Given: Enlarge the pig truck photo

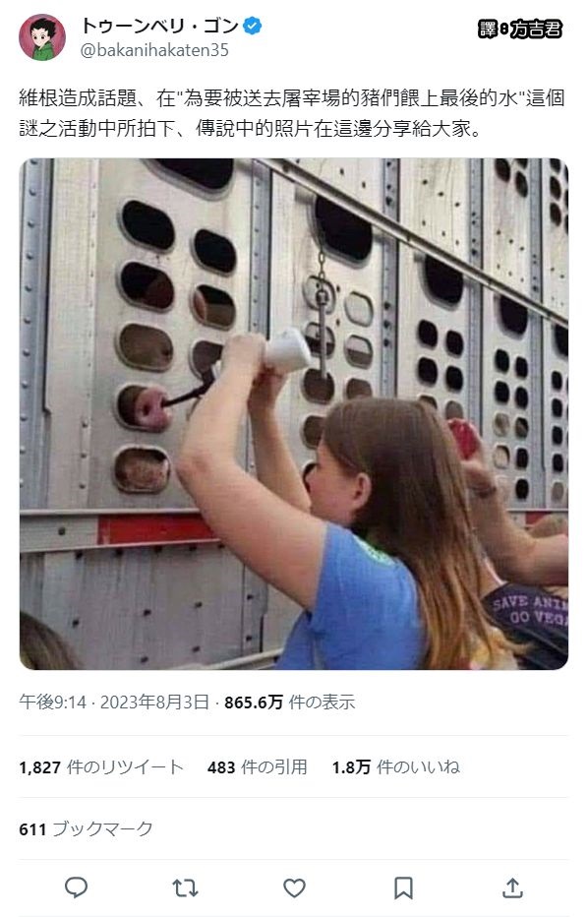Looking at the screenshot, I should pyautogui.click(x=294, y=414).
